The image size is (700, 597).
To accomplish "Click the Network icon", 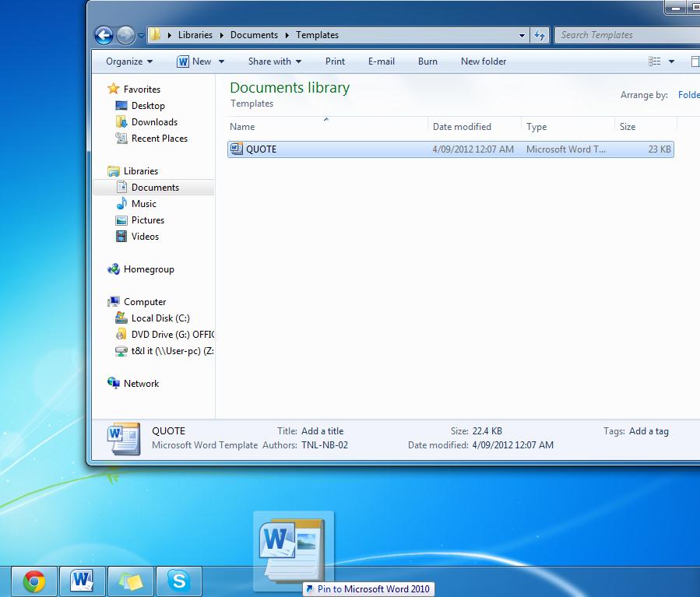I will point(114,383).
